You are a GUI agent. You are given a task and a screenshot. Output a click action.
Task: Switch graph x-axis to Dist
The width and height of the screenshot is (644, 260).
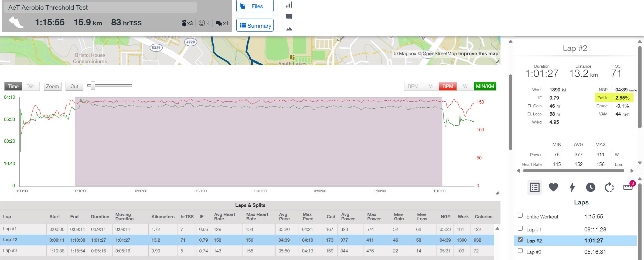click(30, 86)
